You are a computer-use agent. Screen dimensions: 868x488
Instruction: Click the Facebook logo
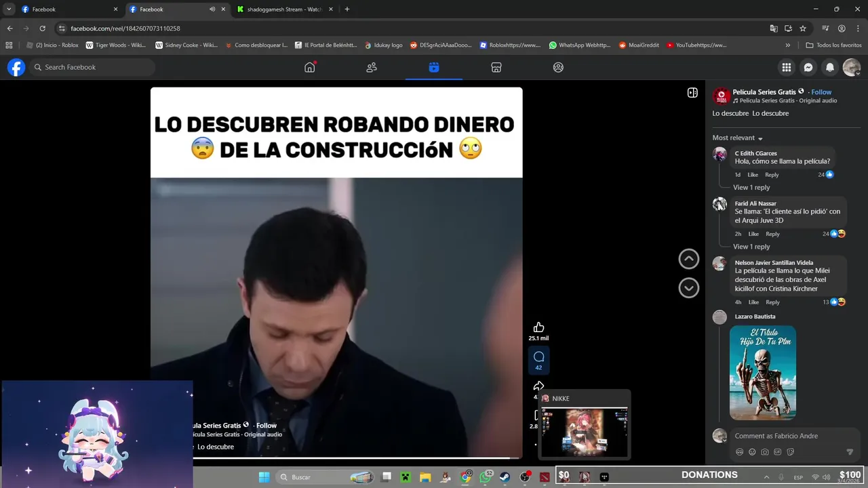pyautogui.click(x=16, y=67)
